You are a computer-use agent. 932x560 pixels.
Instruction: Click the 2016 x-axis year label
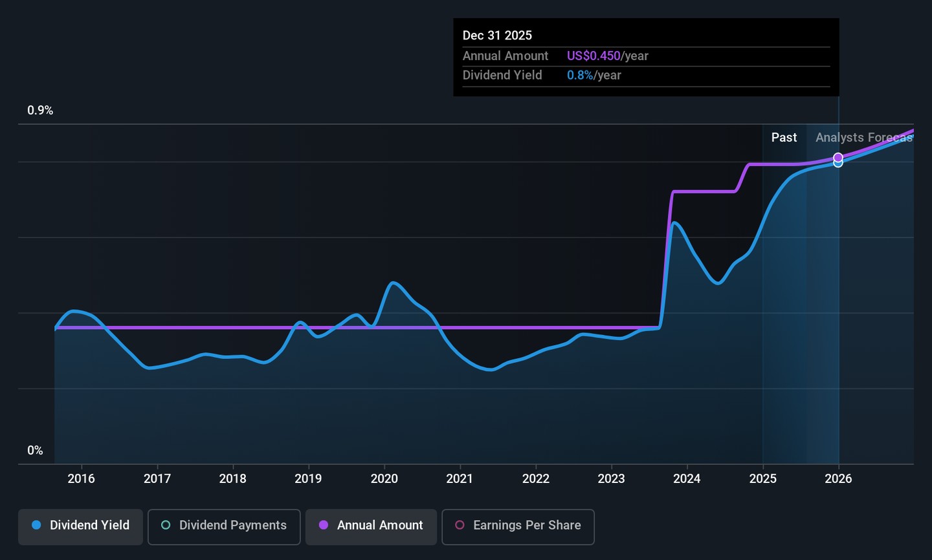point(81,479)
